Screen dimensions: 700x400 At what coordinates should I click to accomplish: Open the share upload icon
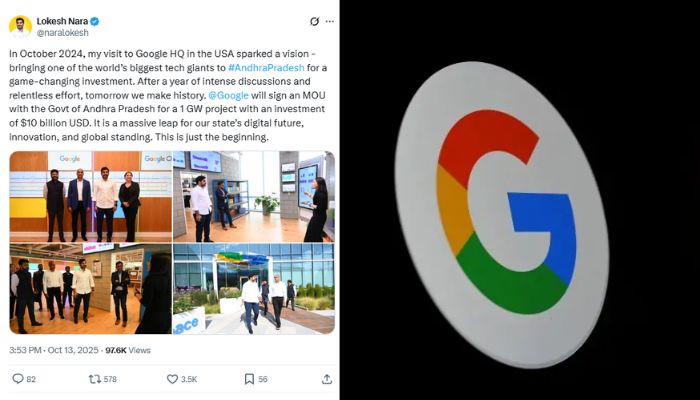[327, 379]
